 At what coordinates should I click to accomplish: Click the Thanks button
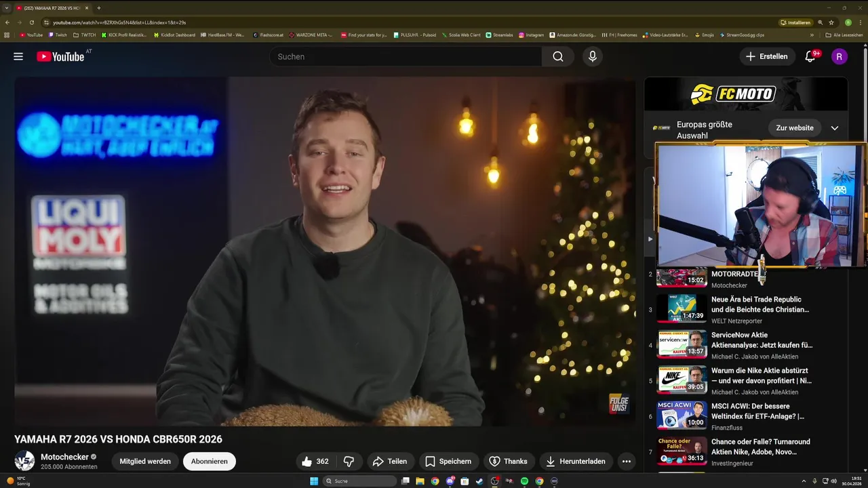pyautogui.click(x=508, y=462)
